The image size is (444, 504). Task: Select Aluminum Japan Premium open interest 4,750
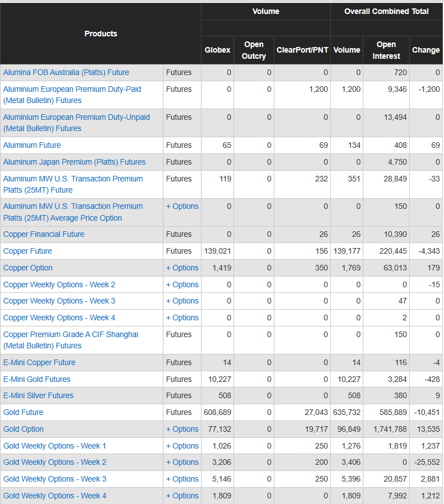pos(397,162)
